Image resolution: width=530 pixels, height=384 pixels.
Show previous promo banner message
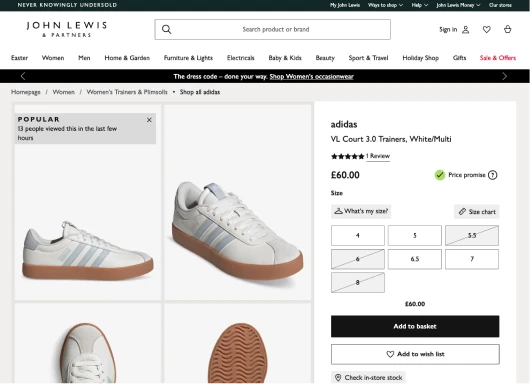pos(23,76)
